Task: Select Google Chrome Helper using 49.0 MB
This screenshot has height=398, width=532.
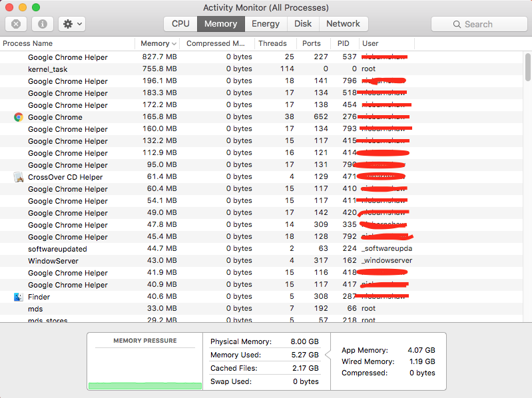Action: tap(261, 213)
